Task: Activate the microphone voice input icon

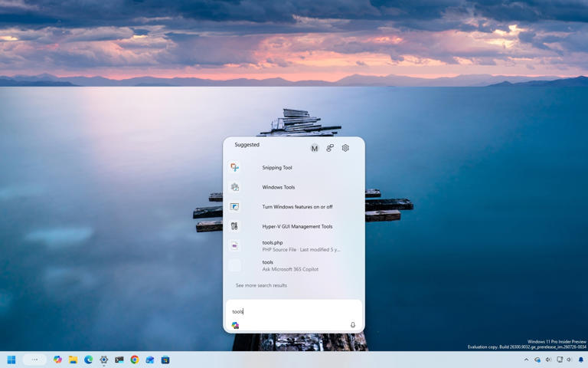Action: (353, 325)
